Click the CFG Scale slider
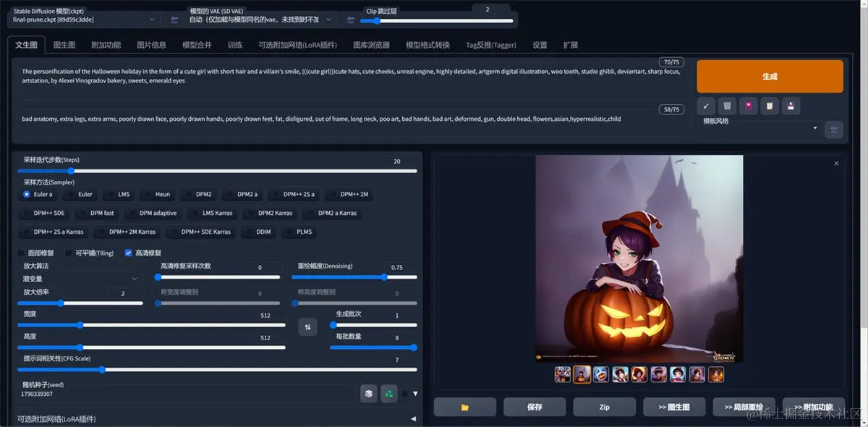Viewport: 868px width, 427px height. pyautogui.click(x=217, y=369)
